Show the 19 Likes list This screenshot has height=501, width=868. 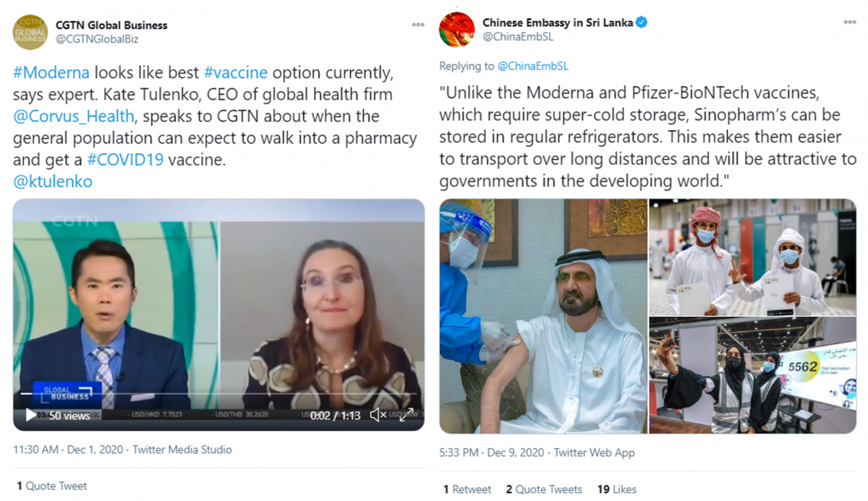617,489
